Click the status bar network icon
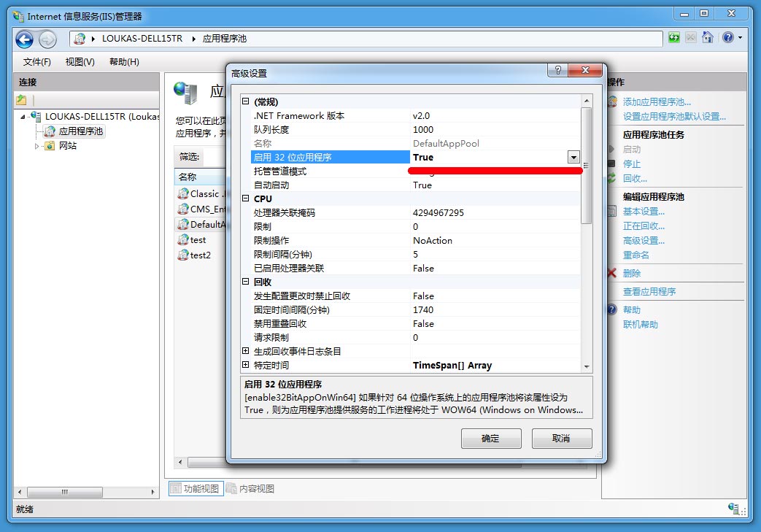The height and width of the screenshot is (532, 761). [733, 508]
